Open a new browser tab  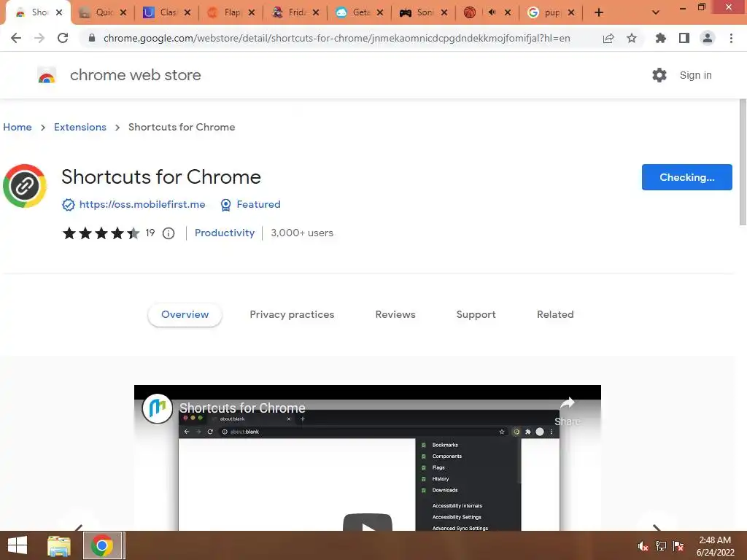tap(599, 12)
